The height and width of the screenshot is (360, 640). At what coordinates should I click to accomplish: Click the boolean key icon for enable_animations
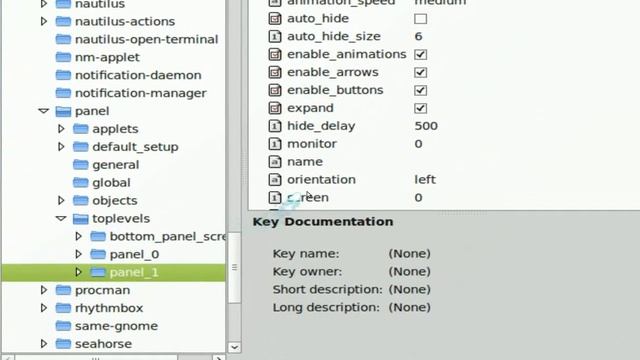pos(275,54)
